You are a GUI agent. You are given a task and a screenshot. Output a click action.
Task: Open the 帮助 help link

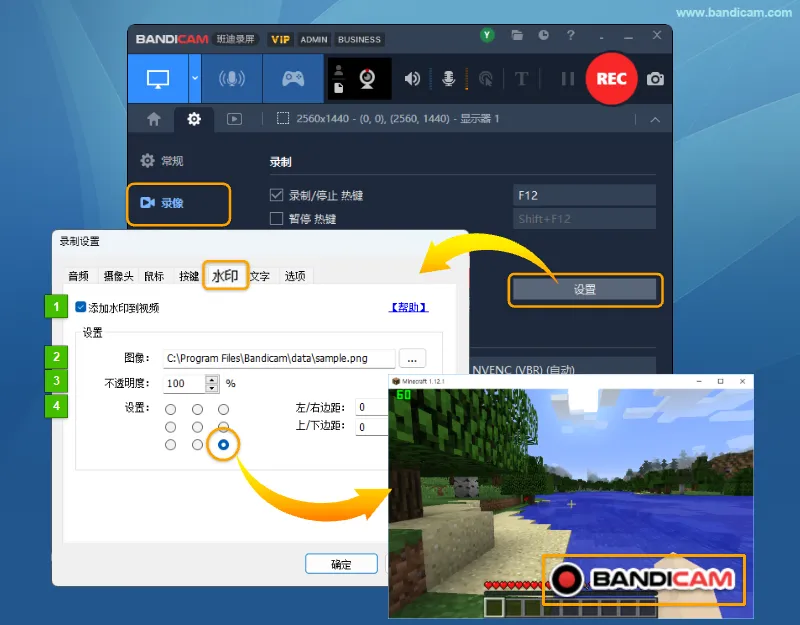pyautogui.click(x=408, y=307)
